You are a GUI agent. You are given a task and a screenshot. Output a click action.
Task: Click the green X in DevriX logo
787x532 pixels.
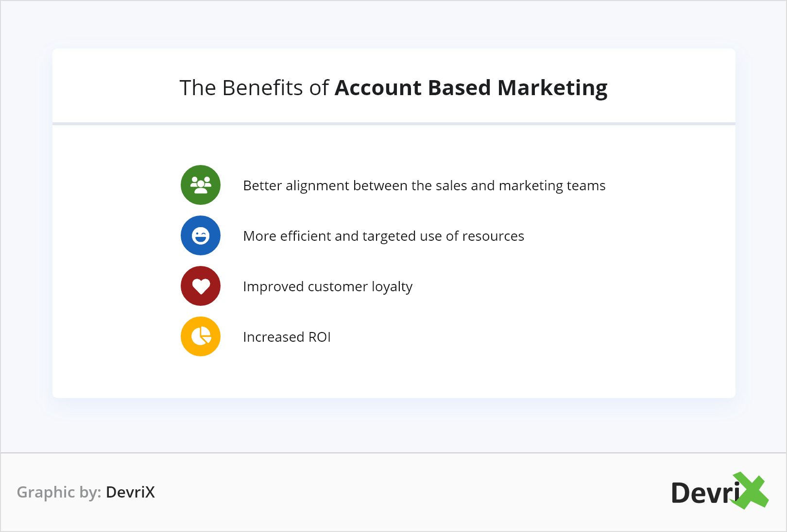(752, 490)
